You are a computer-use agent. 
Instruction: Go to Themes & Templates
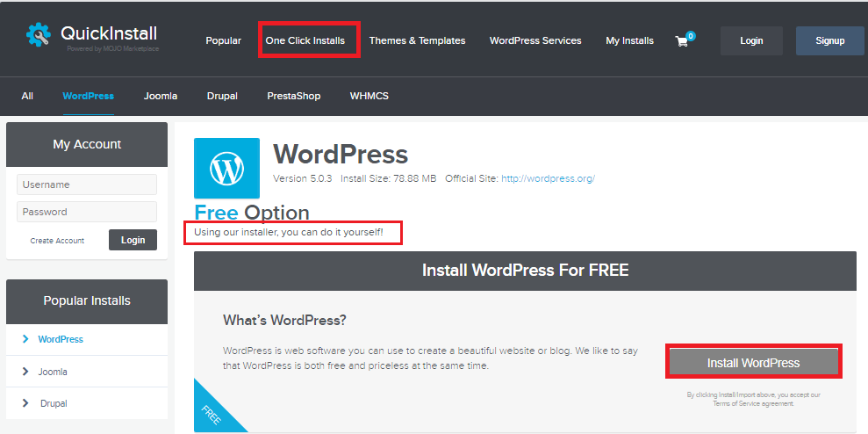418,40
